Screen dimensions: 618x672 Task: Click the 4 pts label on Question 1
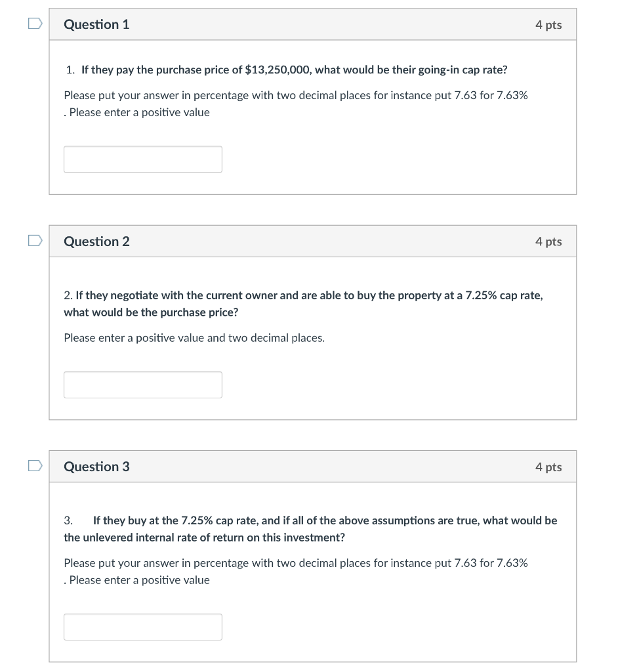tap(549, 24)
